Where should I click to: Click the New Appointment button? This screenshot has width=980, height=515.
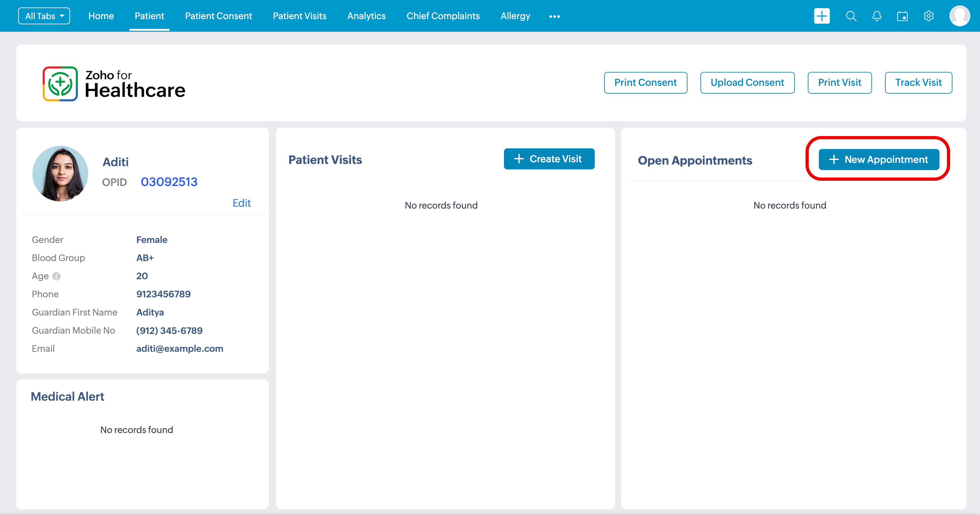tap(879, 160)
